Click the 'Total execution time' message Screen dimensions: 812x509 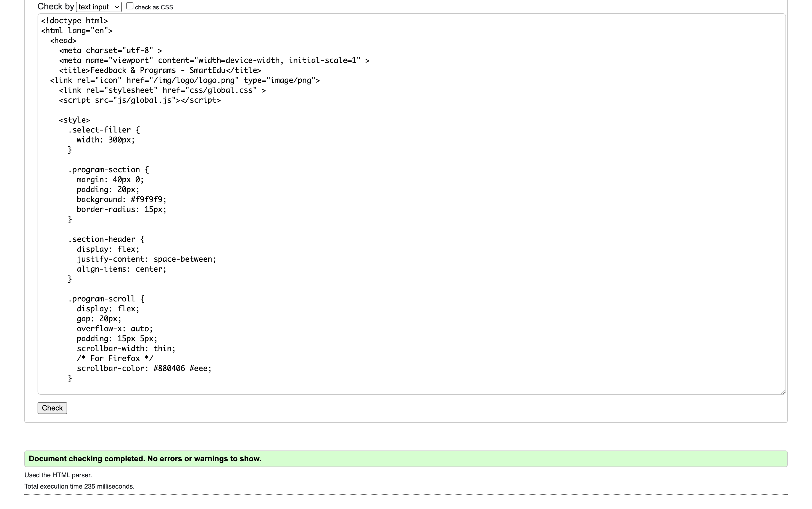tap(79, 486)
